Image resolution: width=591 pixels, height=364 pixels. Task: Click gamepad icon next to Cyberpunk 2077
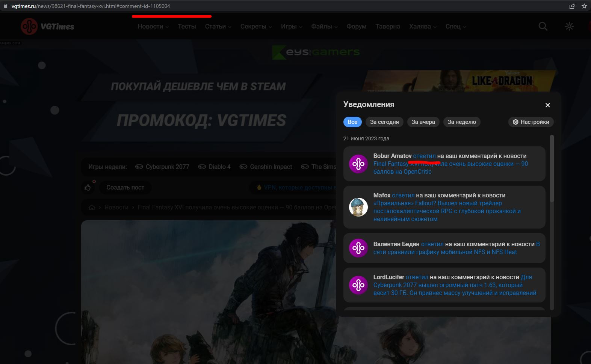(x=139, y=167)
